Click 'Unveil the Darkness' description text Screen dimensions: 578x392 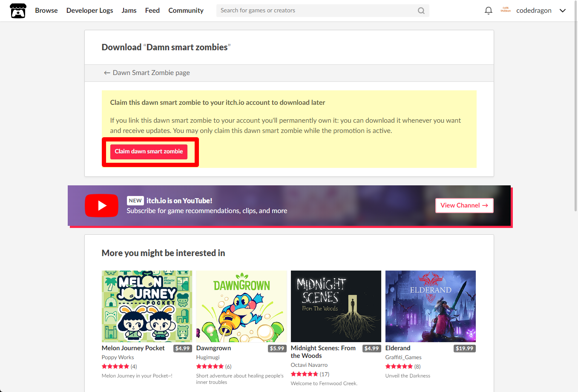408,376
